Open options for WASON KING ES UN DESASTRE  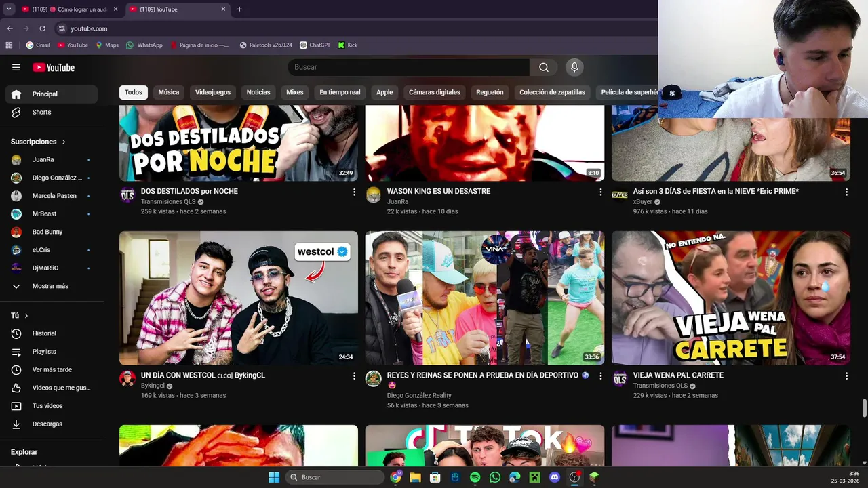point(600,192)
